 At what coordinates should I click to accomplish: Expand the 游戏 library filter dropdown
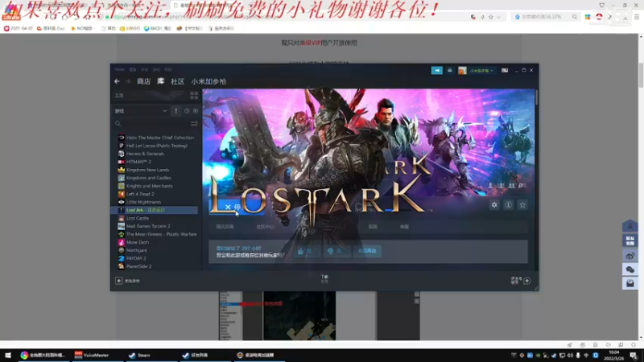click(141, 111)
